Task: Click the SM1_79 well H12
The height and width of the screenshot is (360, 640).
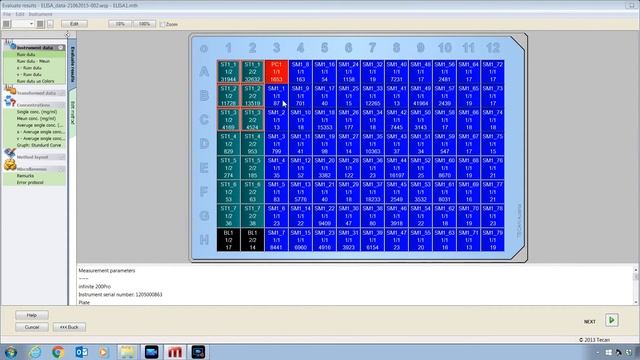Action: point(493,240)
